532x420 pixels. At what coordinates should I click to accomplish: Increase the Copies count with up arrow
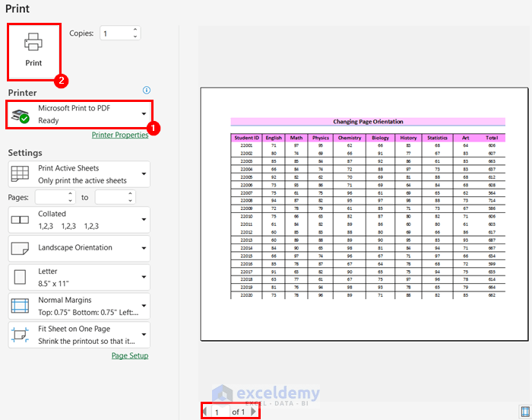[x=135, y=30]
